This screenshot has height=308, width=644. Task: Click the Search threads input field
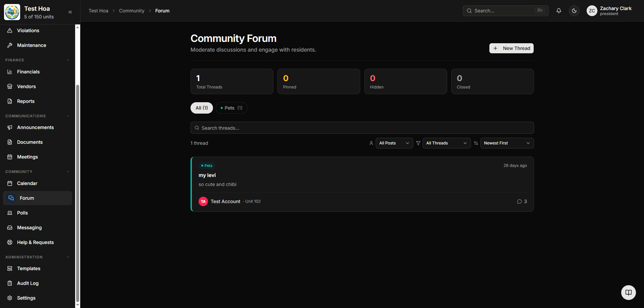pos(362,128)
